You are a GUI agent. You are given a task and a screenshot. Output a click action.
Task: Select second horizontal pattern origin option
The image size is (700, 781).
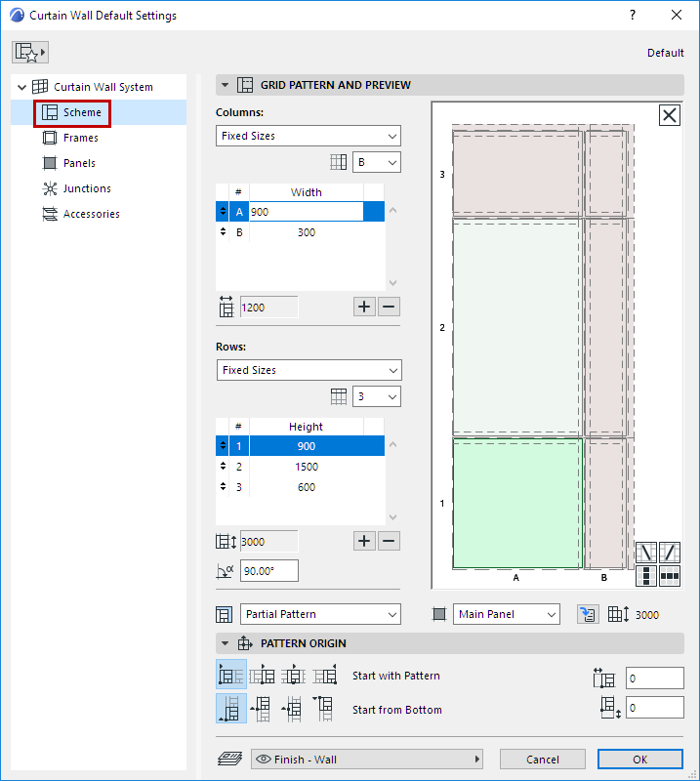pos(262,675)
